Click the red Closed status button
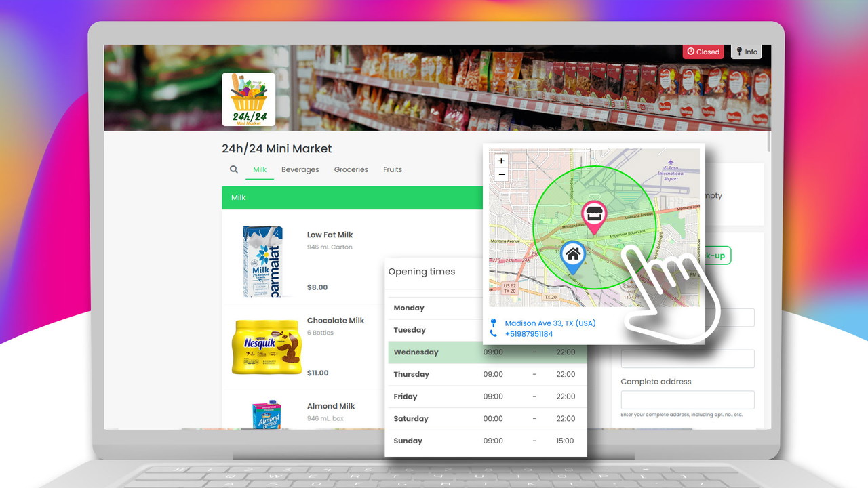The width and height of the screenshot is (868, 488). (x=703, y=52)
